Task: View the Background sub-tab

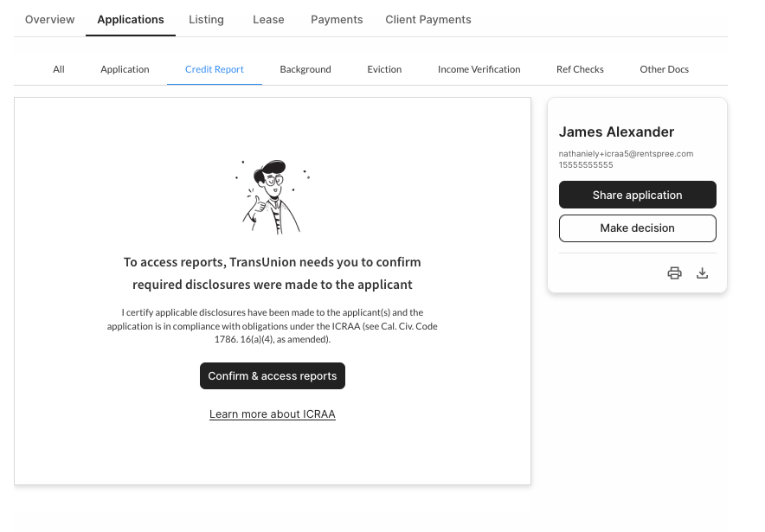Action: pyautogui.click(x=305, y=69)
